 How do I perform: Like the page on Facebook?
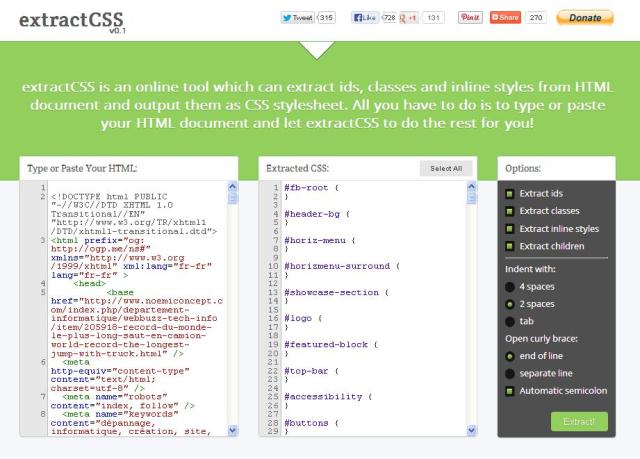point(365,18)
